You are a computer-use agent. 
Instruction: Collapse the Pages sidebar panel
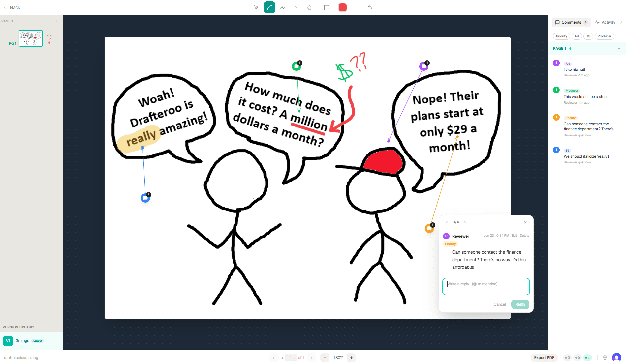pyautogui.click(x=57, y=21)
